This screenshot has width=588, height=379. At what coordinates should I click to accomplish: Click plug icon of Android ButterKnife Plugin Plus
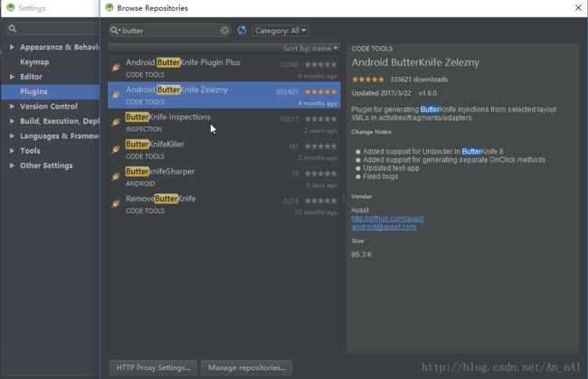coord(116,68)
